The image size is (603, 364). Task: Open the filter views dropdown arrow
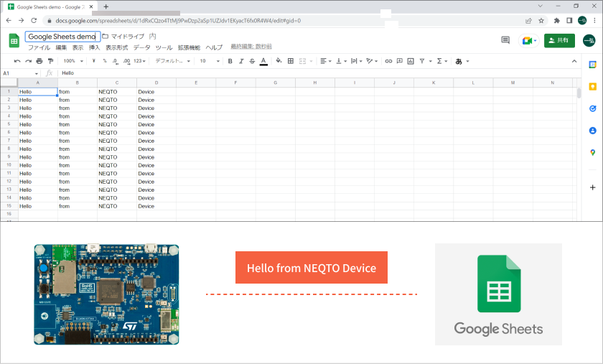[430, 61]
